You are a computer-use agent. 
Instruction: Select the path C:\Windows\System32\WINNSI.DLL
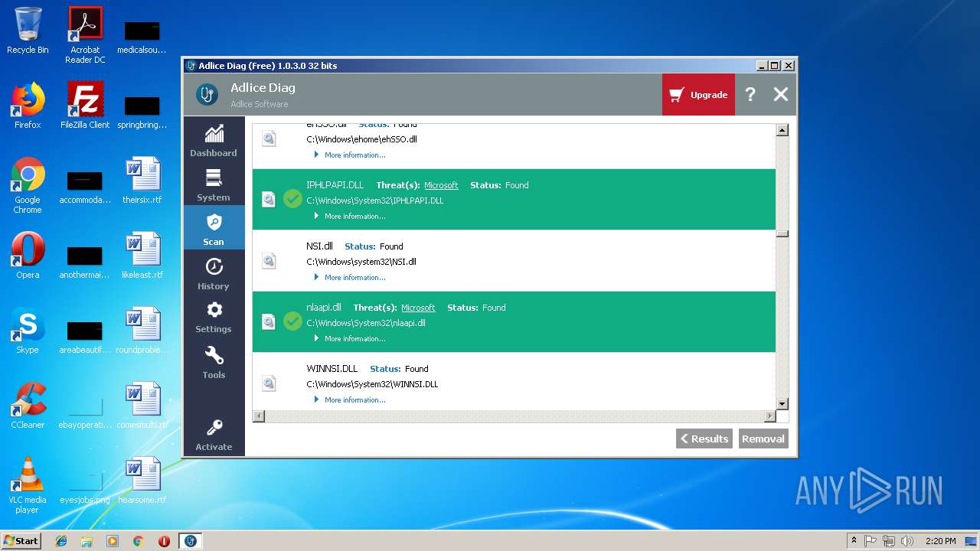pyautogui.click(x=372, y=384)
